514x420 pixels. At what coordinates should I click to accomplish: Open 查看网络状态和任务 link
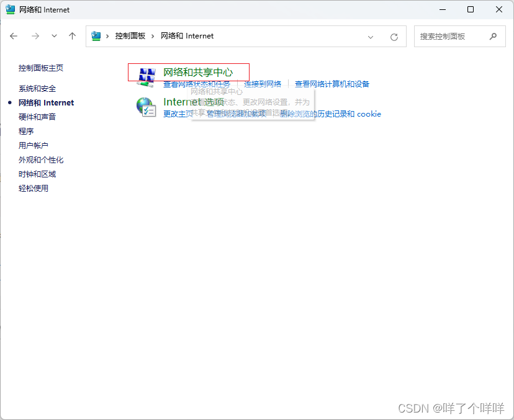[197, 84]
